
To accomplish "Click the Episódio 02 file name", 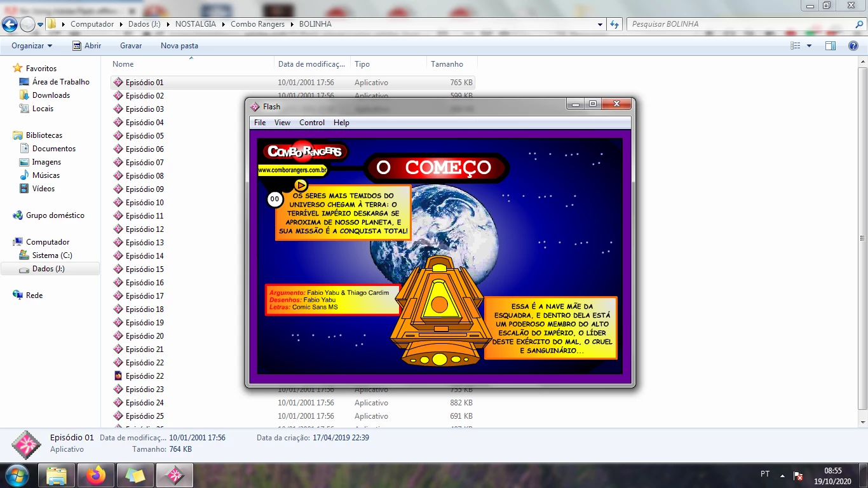I will [145, 96].
